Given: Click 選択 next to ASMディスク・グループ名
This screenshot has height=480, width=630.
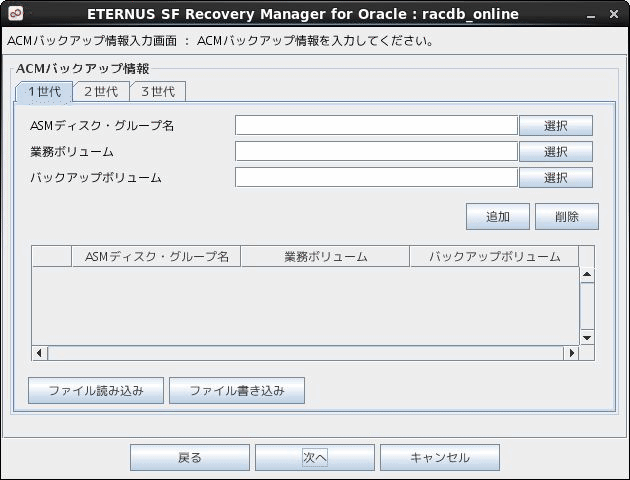Looking at the screenshot, I should pyautogui.click(x=556, y=126).
